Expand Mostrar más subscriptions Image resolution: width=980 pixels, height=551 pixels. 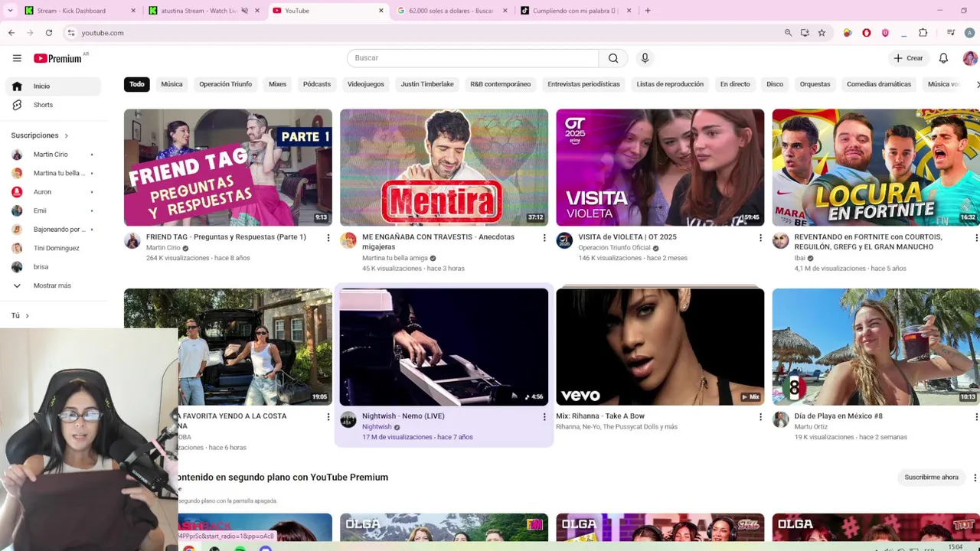[x=52, y=285]
